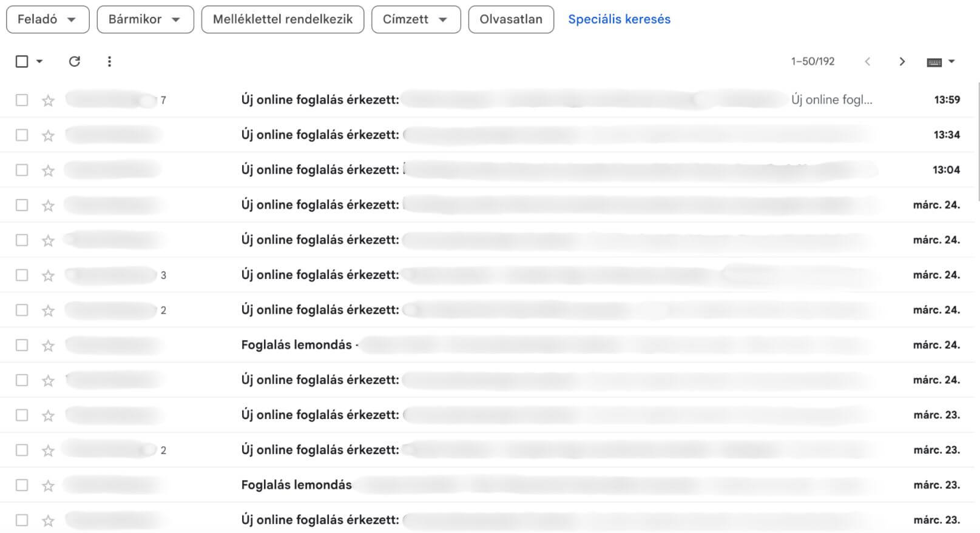Go to the next page of emails
This screenshot has height=533, width=980.
point(902,61)
